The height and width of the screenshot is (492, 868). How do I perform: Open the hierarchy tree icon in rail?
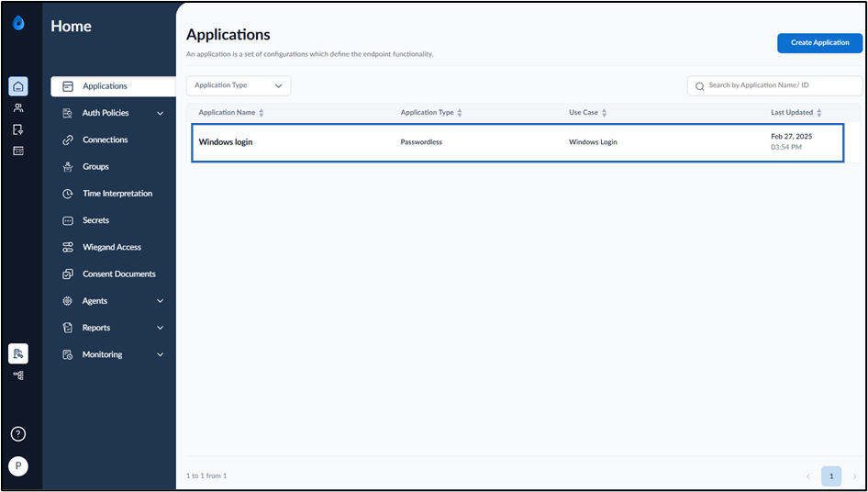coord(18,375)
